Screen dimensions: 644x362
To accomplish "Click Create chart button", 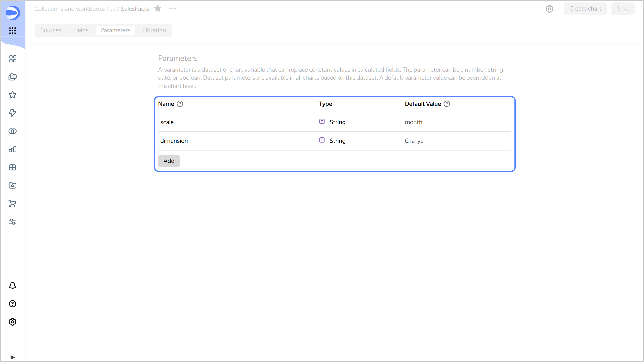I will [585, 9].
